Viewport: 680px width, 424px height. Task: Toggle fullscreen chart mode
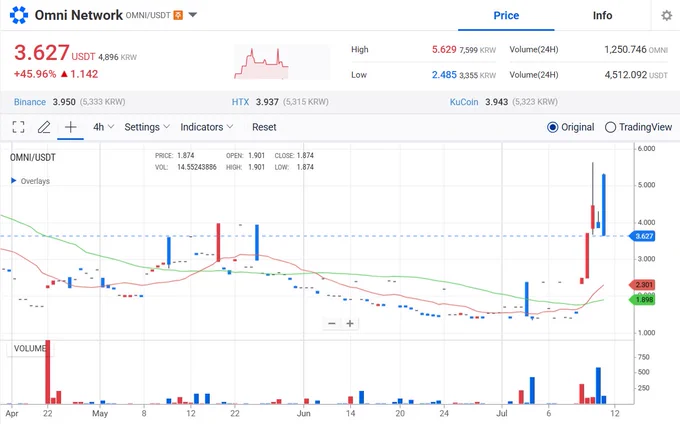pyautogui.click(x=18, y=127)
